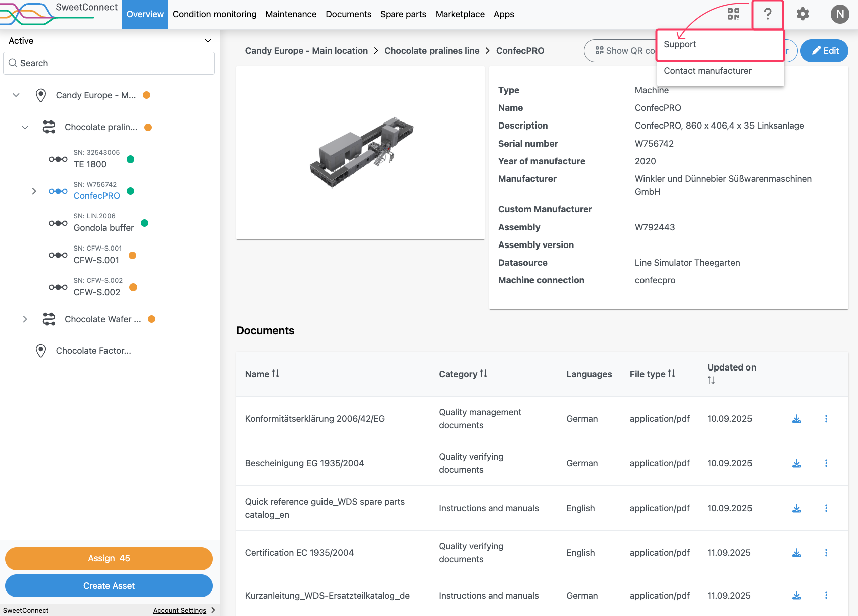
Task: Go to Candy Europe - Main location breadcrumb
Action: click(x=306, y=51)
